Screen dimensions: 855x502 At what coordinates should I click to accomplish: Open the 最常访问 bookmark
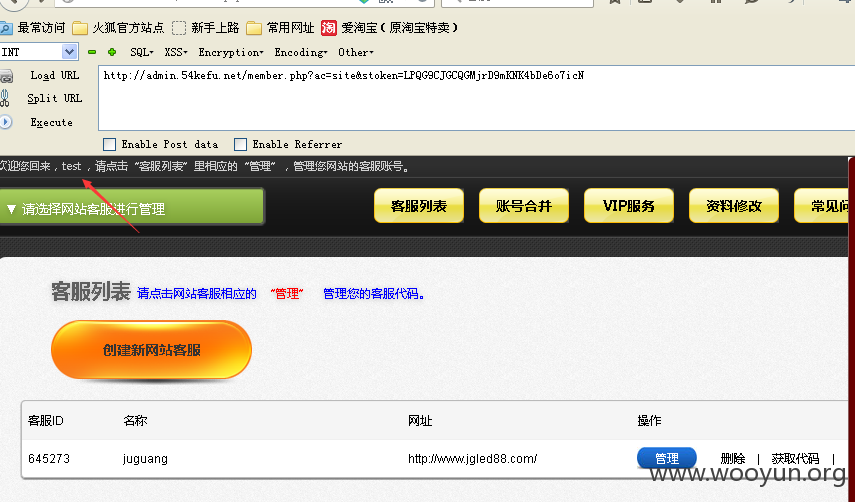33,28
